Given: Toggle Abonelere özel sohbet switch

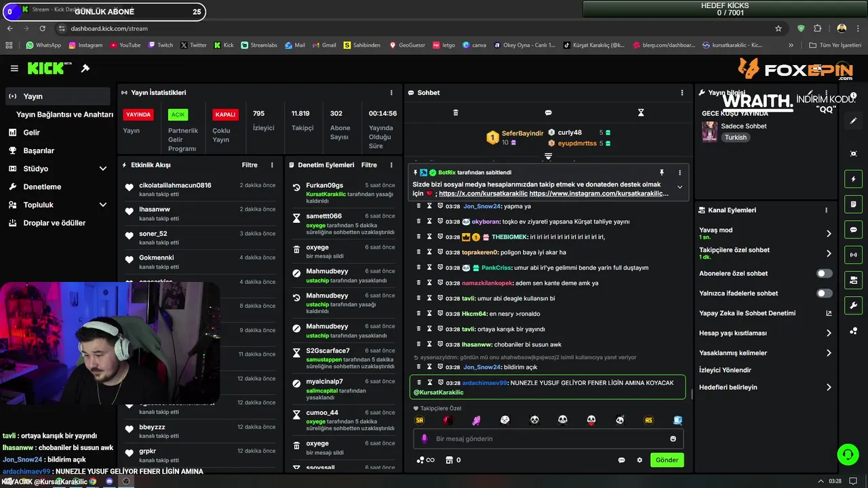Looking at the screenshot, I should click(824, 273).
